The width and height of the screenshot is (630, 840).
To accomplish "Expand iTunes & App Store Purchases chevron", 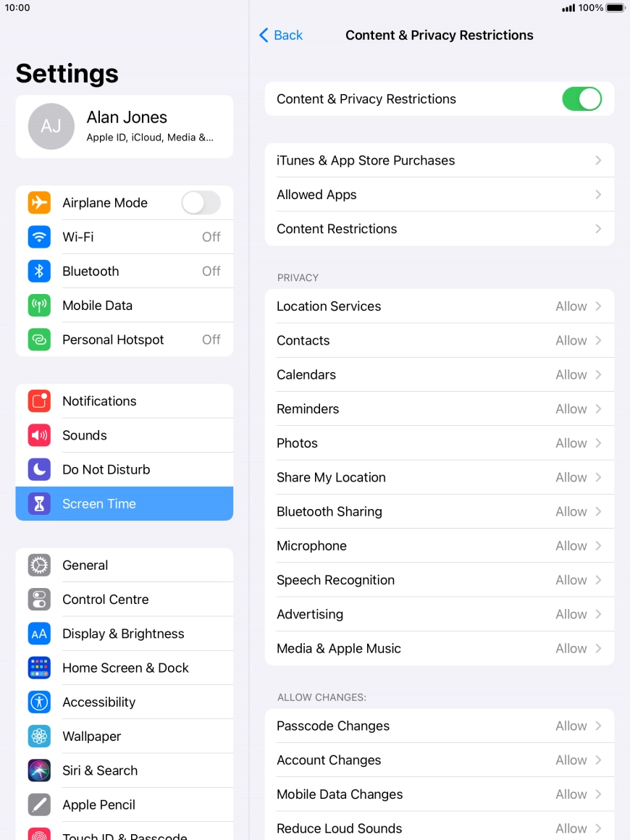I will click(x=598, y=161).
